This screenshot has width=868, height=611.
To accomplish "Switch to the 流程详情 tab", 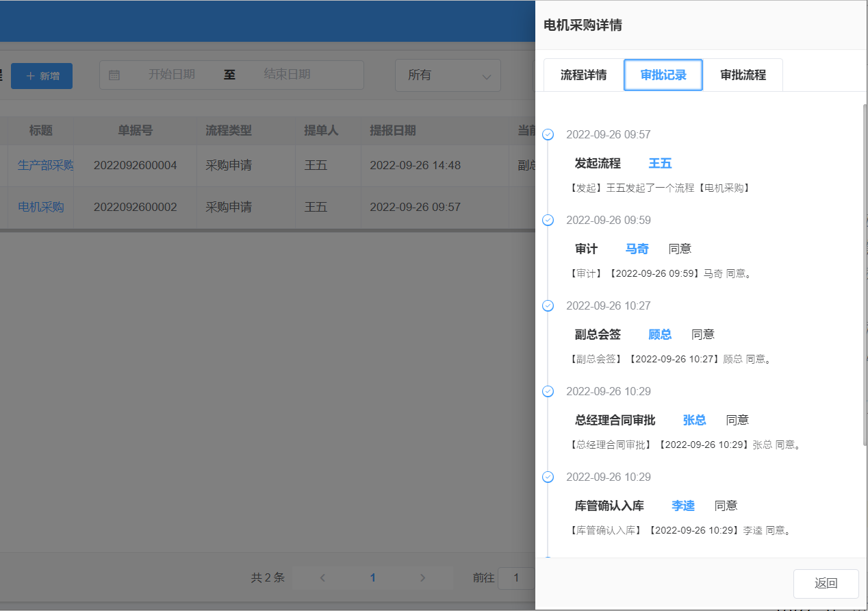I will (583, 75).
